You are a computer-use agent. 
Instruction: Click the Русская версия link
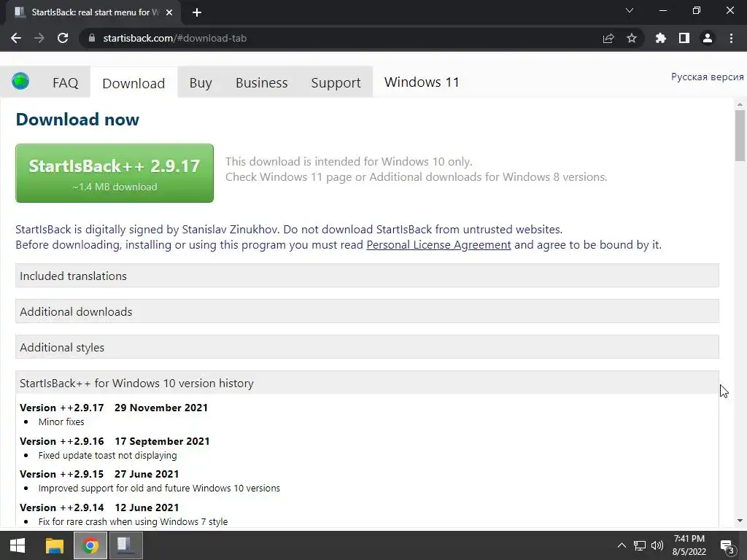[707, 77]
